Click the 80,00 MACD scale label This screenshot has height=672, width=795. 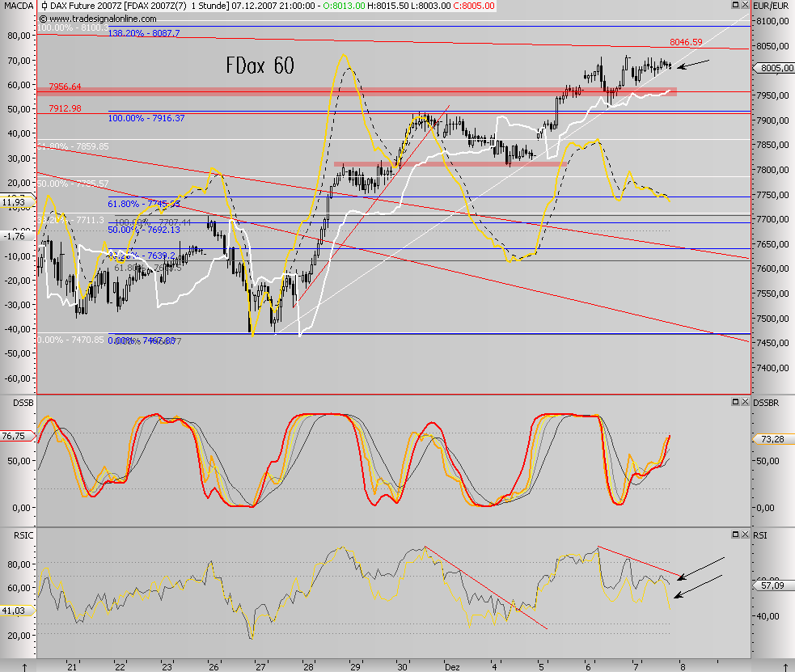[19, 36]
